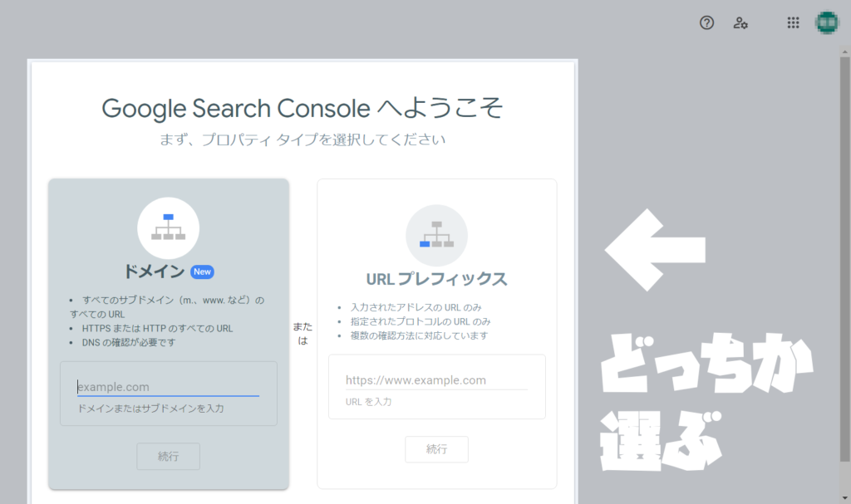Click '複数の確認方法に対応しています' bullet
Screen dimensions: 851x504
pyautogui.click(x=419, y=335)
